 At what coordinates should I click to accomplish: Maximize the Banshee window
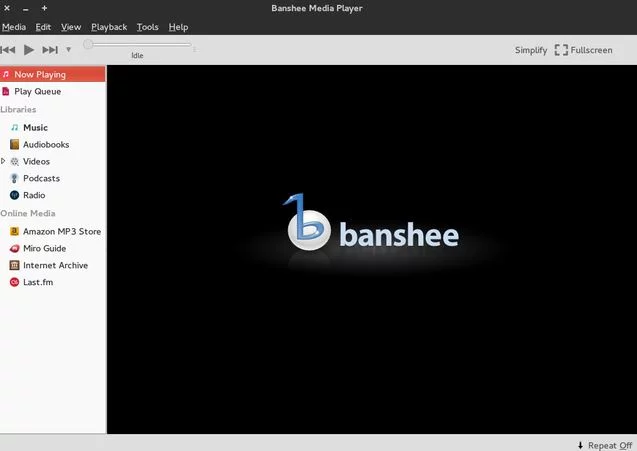44,8
